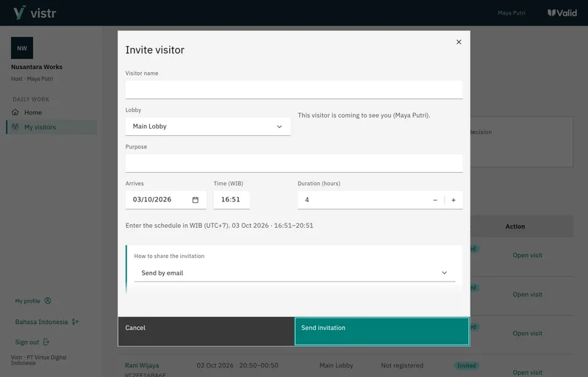
Task: Click the Visitor name input field
Action: coord(293,90)
